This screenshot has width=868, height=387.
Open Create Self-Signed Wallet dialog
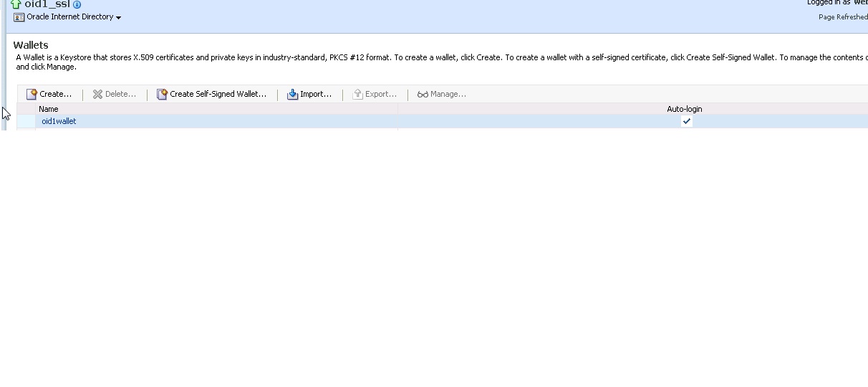(x=211, y=94)
